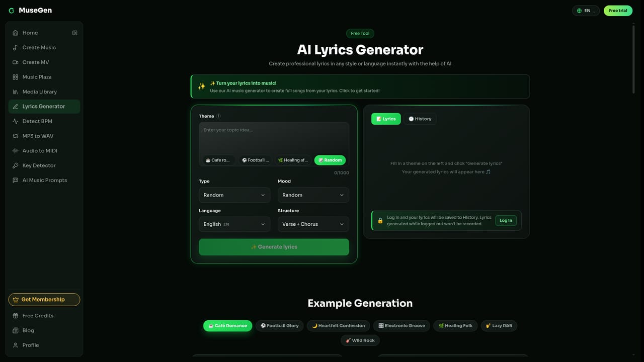The height and width of the screenshot is (362, 644).
Task: Click the Football theme suggestion chip
Action: tap(256, 160)
